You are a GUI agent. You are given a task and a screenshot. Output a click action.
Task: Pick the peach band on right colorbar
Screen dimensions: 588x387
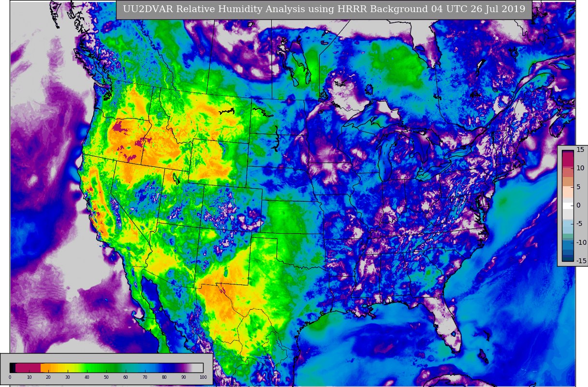pyautogui.click(x=568, y=192)
